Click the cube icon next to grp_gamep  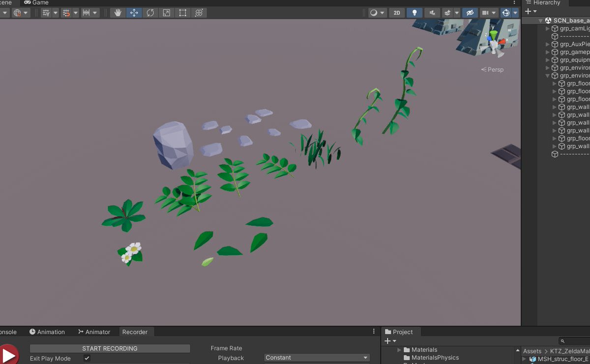(555, 52)
